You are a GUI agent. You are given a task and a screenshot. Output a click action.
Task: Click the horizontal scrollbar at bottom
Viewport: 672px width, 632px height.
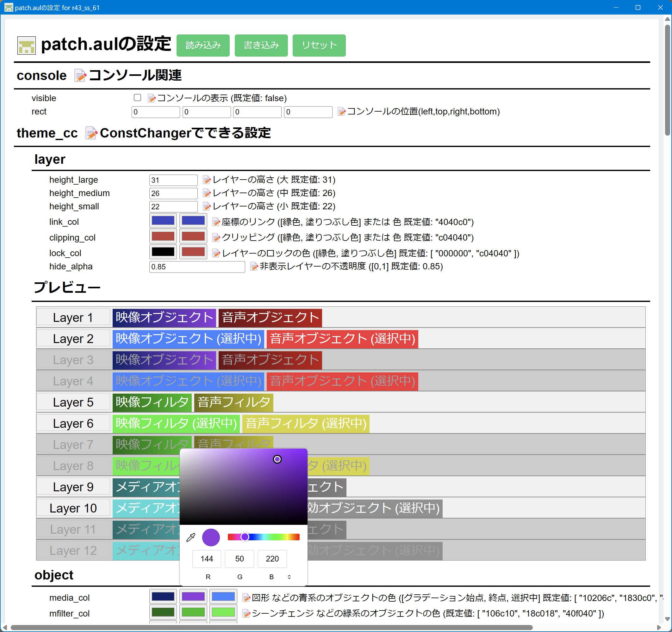coord(272,627)
